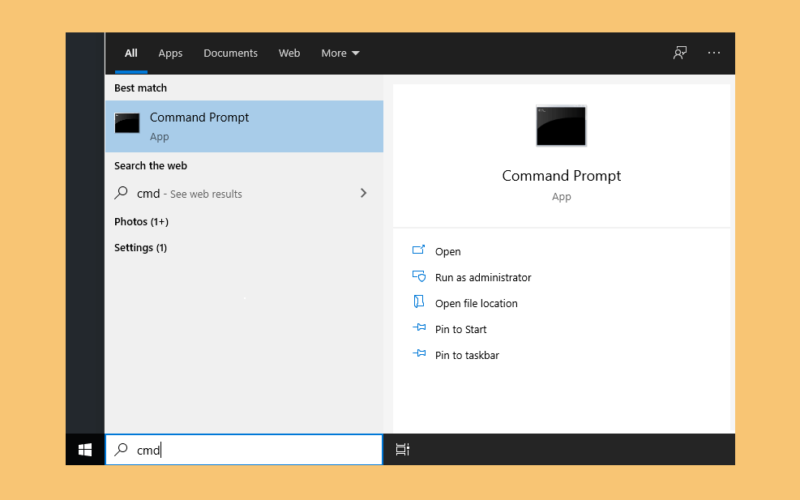Expand cmd web results chevron arrow
The image size is (800, 500).
point(363,193)
